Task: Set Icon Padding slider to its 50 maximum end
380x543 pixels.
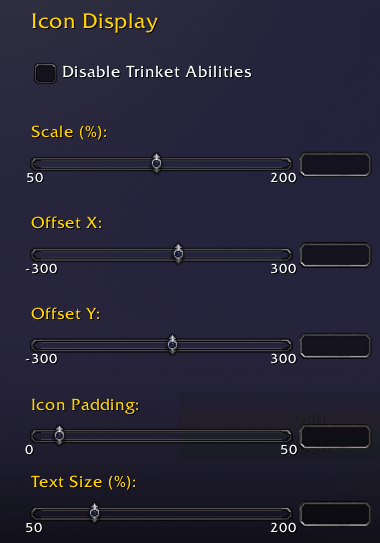Action: pos(288,436)
